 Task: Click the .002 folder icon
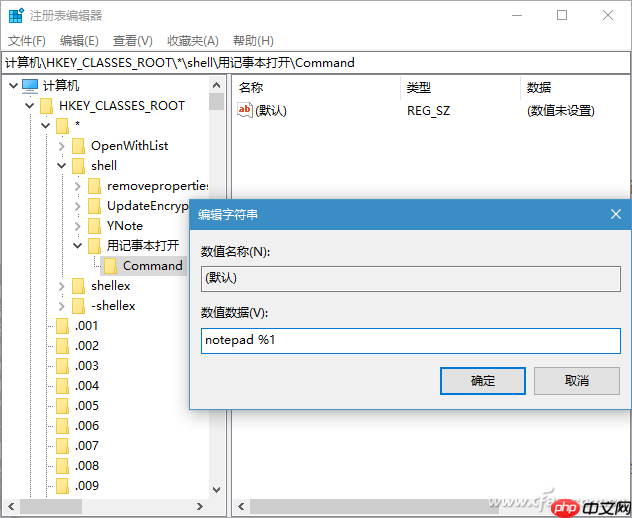pos(62,346)
